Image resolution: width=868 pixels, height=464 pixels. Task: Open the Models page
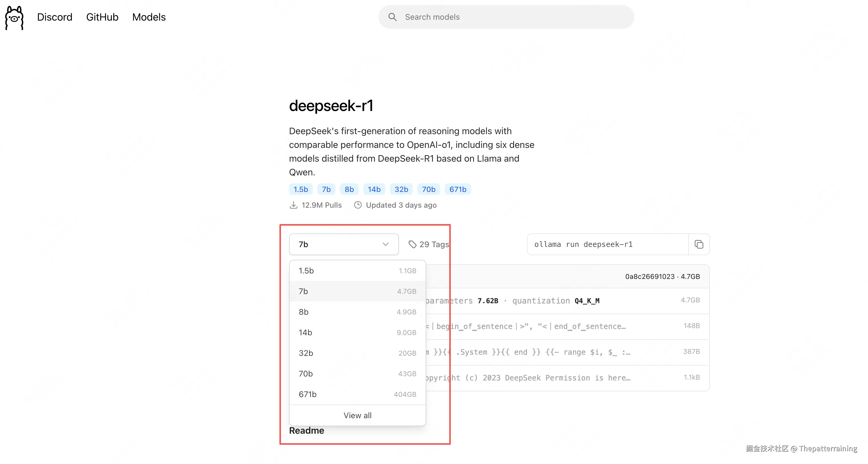(149, 17)
